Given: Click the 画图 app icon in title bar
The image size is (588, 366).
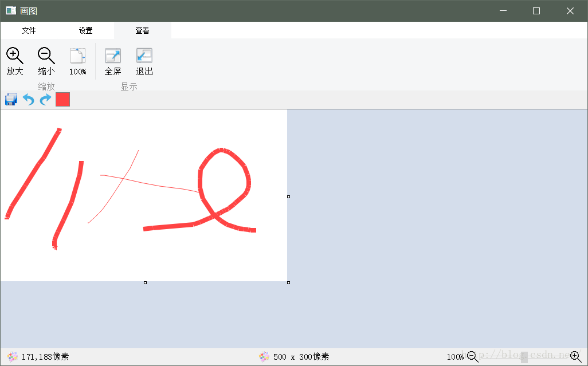Looking at the screenshot, I should click(11, 10).
